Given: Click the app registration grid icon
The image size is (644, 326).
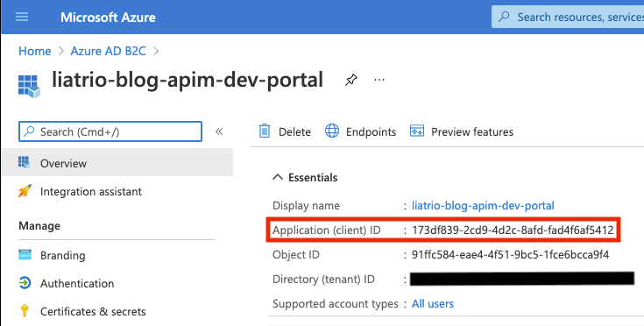Looking at the screenshot, I should 29,86.
